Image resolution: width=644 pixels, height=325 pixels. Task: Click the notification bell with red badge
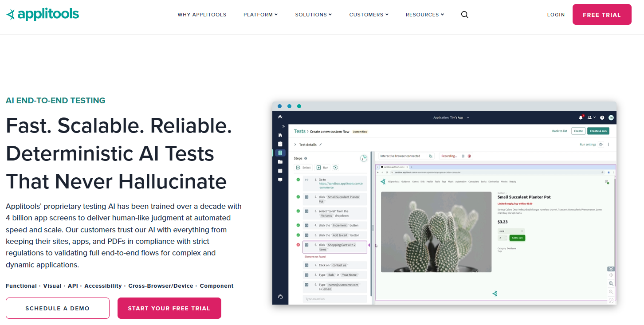[581, 118]
